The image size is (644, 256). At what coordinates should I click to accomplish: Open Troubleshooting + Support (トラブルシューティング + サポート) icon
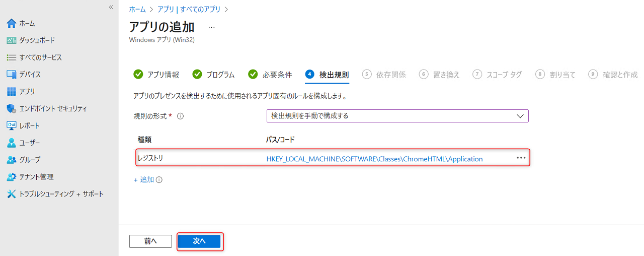(11, 194)
